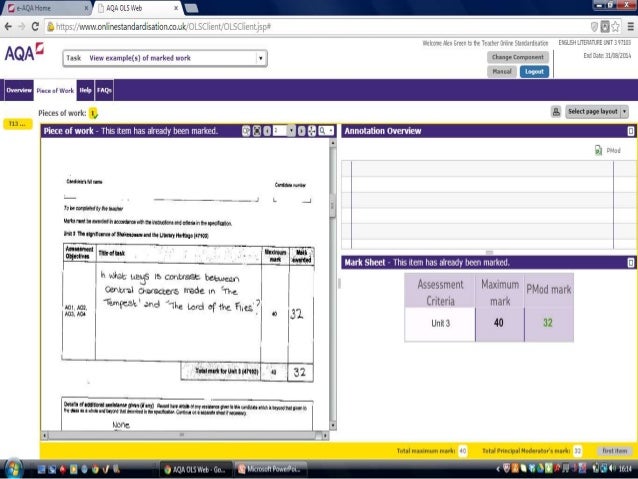
Task: Click the AQA logo
Action: pyautogui.click(x=24, y=52)
